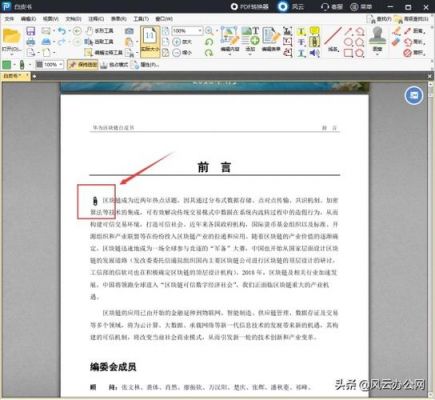
Task: Open the Document (文档) menu
Action: tap(73, 19)
